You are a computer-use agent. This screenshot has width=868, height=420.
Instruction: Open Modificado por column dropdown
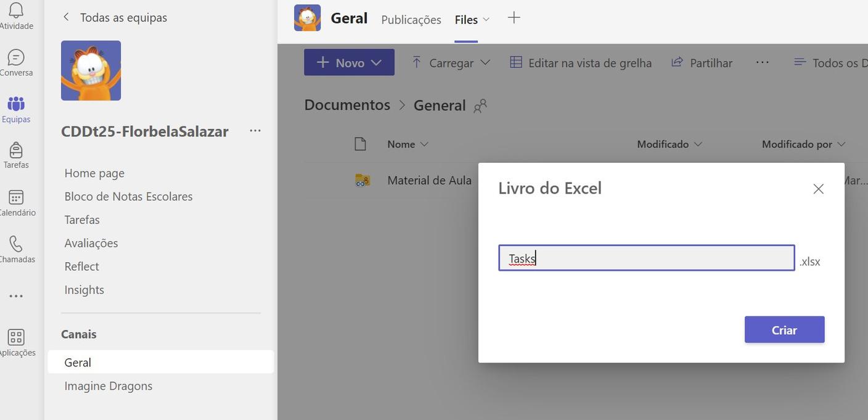tap(803, 144)
